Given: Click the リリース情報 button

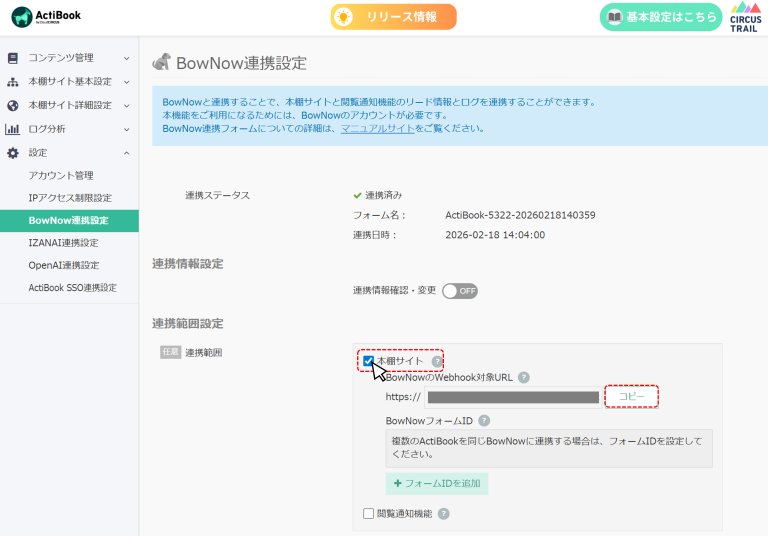Looking at the screenshot, I should click(393, 17).
